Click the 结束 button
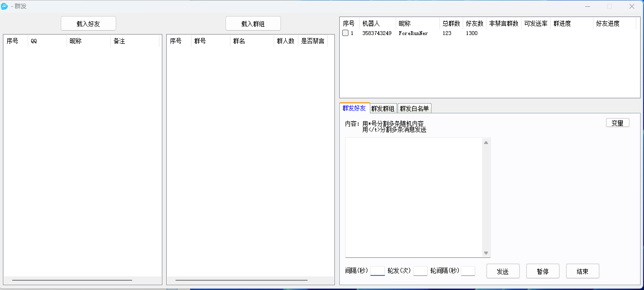The width and height of the screenshot is (644, 290). 582,272
